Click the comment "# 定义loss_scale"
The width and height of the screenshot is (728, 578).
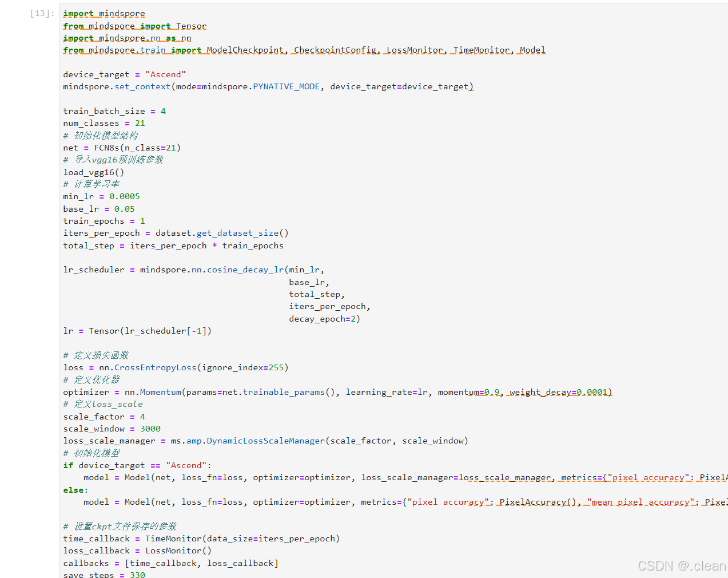pyautogui.click(x=103, y=404)
